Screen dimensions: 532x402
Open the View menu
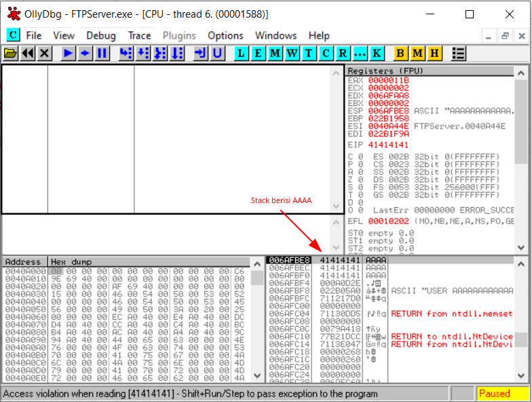(x=64, y=35)
